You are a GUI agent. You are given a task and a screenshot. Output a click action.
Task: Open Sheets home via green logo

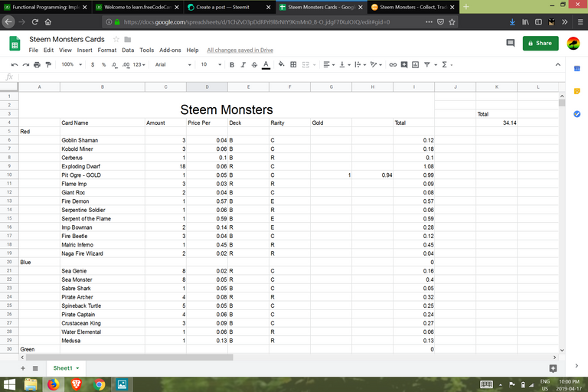[x=15, y=44]
